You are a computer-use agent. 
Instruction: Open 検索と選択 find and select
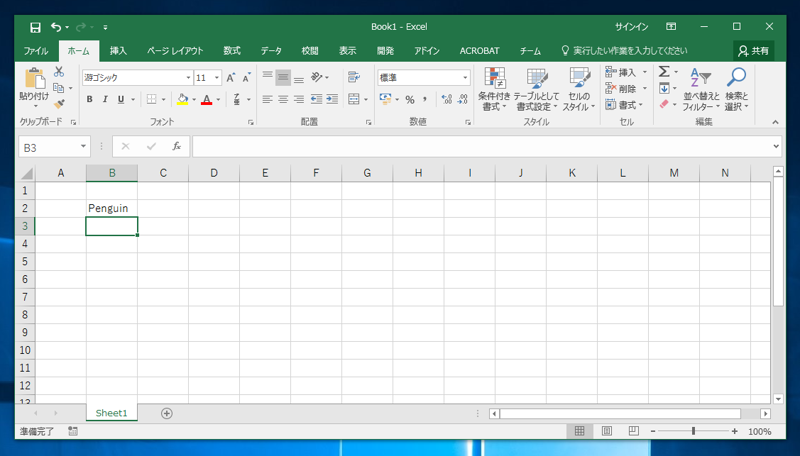(736, 89)
